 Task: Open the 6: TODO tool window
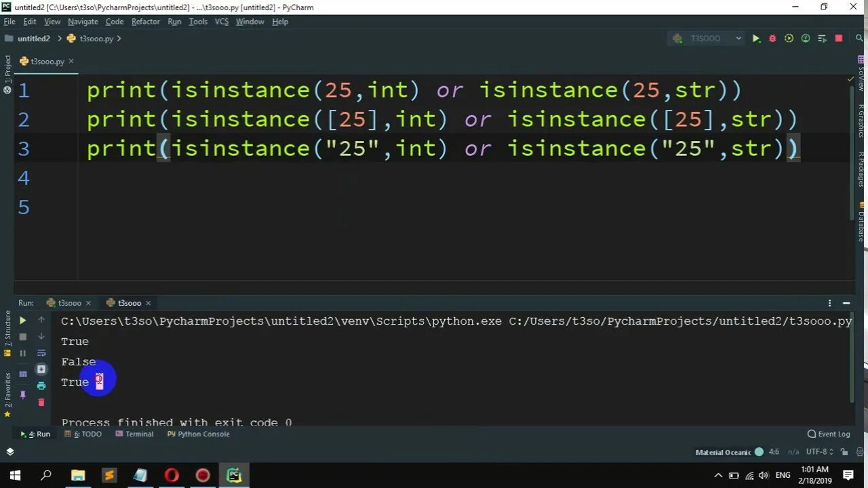point(82,434)
